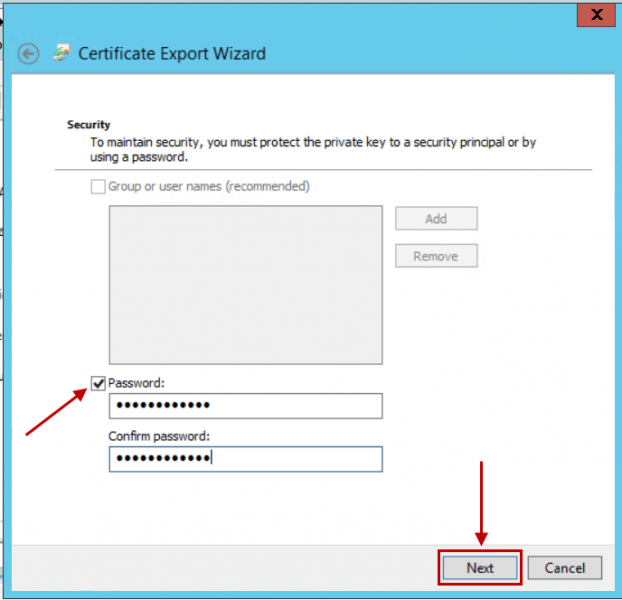Click the bold 'Security' heading
The width and height of the screenshot is (622, 600).
pos(88,125)
